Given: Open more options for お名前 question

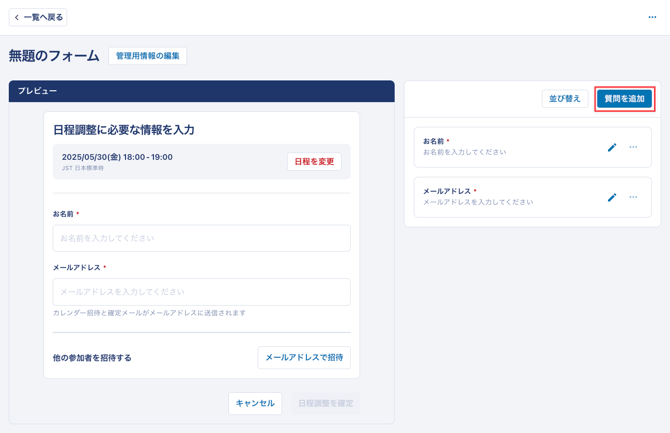Looking at the screenshot, I should click(x=633, y=147).
